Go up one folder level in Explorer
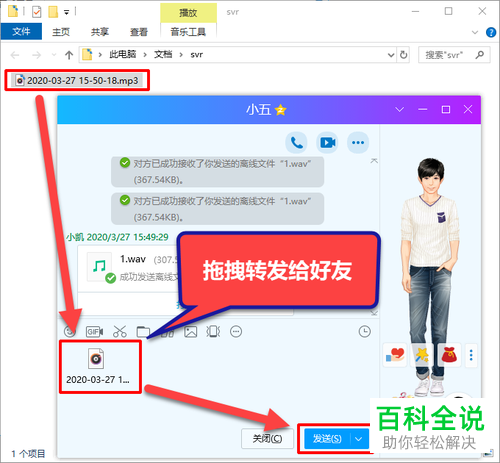The height and width of the screenshot is (463, 500). (69, 55)
